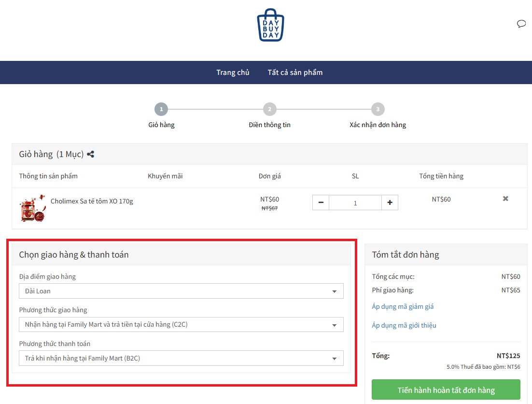
Task: Expand the Phương thức giao hàng dropdown
Action: click(181, 325)
